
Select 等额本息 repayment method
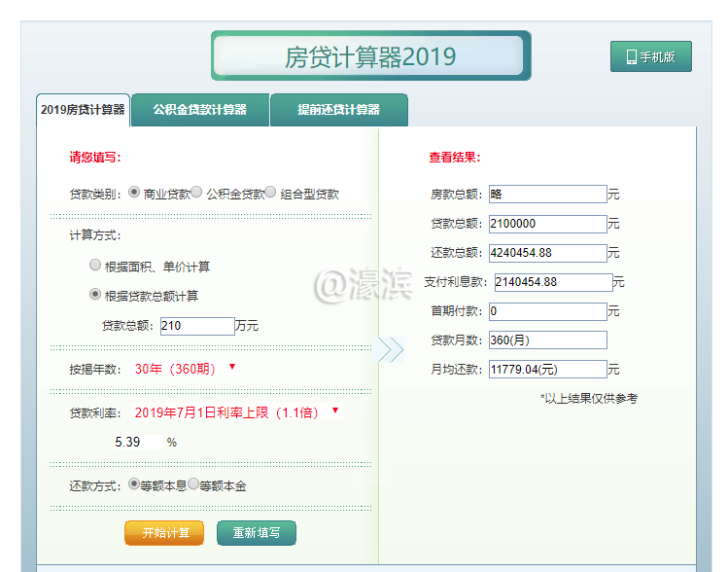tap(134, 483)
